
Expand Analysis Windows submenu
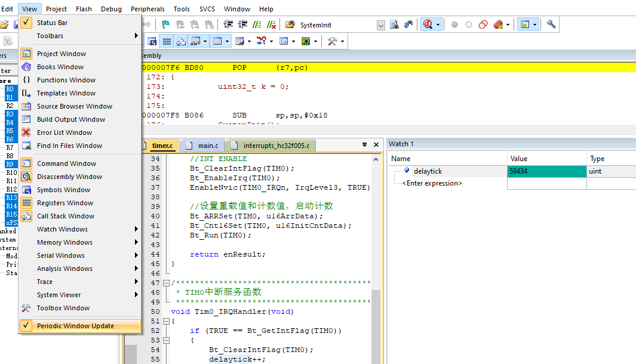tap(80, 269)
